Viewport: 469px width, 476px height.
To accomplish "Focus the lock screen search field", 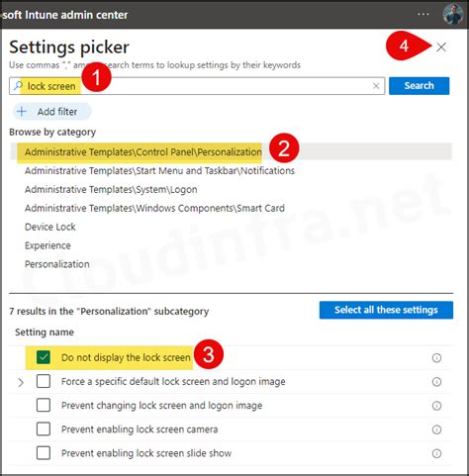I will [x=197, y=86].
